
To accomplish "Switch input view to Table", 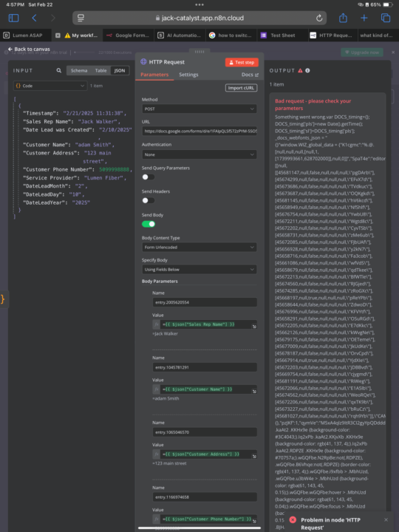I will coord(100,71).
